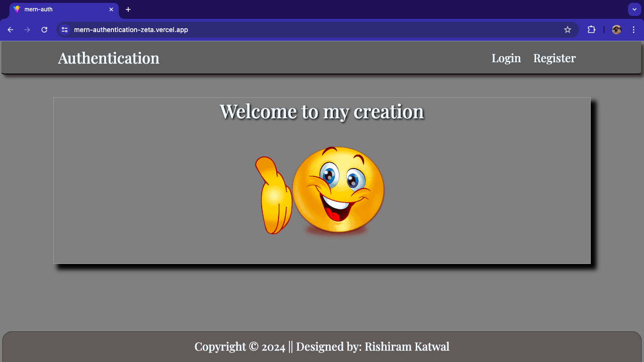
Task: Open the Chrome profile avatar
Action: tap(617, 30)
